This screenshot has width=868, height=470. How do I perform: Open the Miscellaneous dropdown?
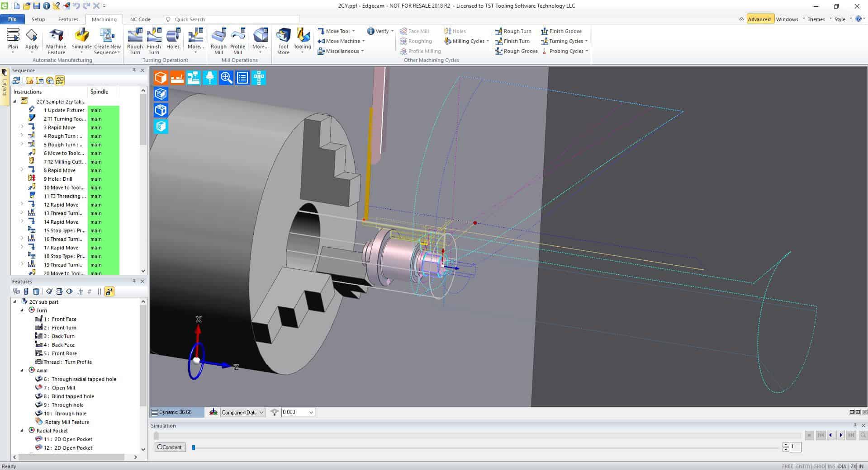(341, 51)
